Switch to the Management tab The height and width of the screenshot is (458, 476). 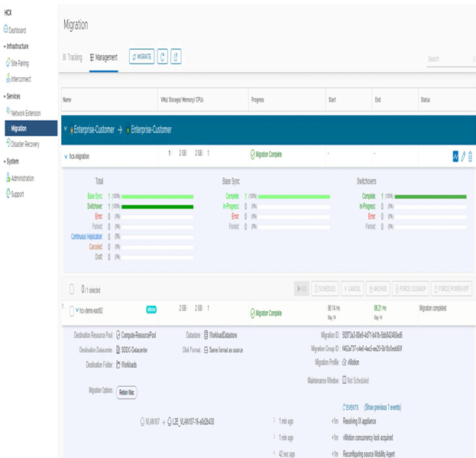103,57
